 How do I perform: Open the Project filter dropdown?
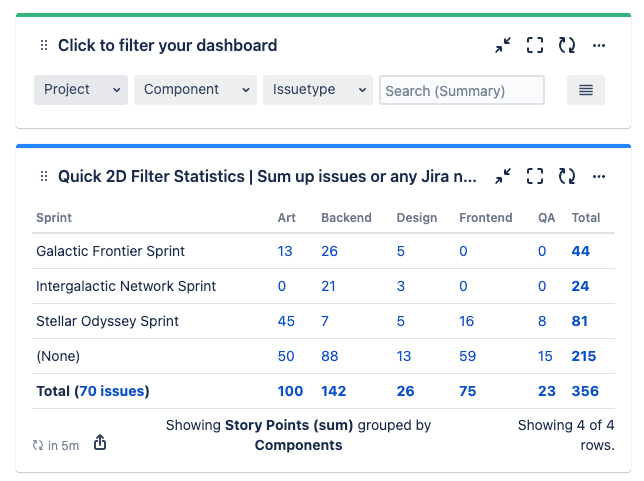[81, 90]
